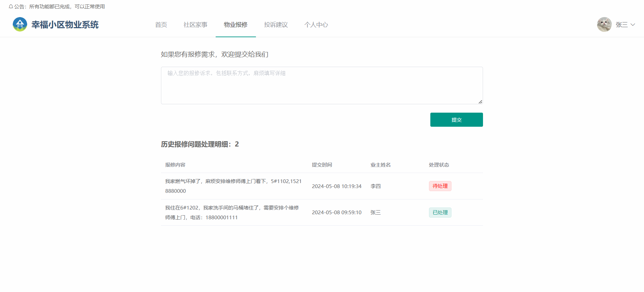Click the announcement bell icon
The height and width of the screenshot is (292, 644).
pos(11,7)
